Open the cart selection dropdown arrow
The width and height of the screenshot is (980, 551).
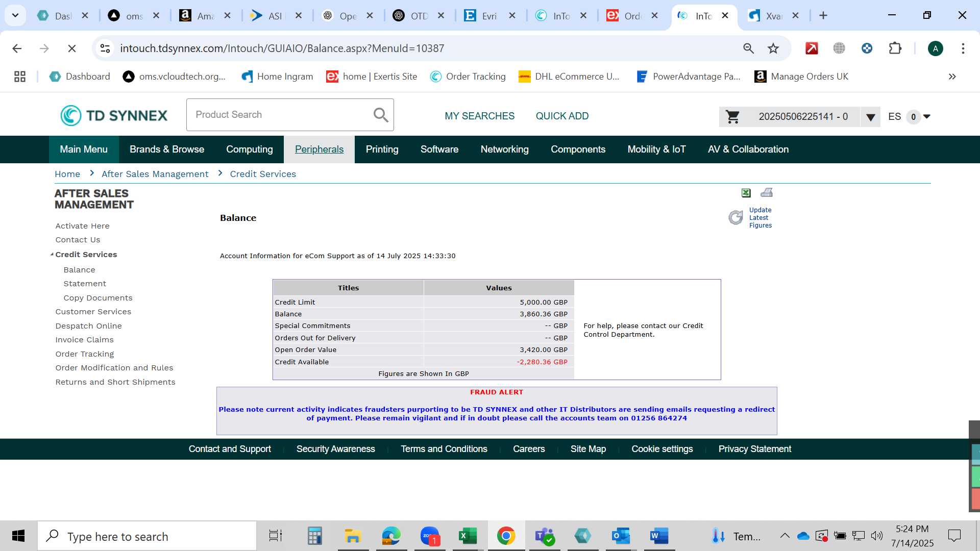[x=870, y=117]
